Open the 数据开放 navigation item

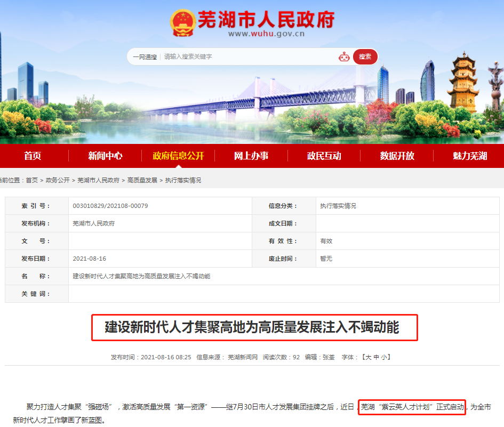(x=397, y=156)
